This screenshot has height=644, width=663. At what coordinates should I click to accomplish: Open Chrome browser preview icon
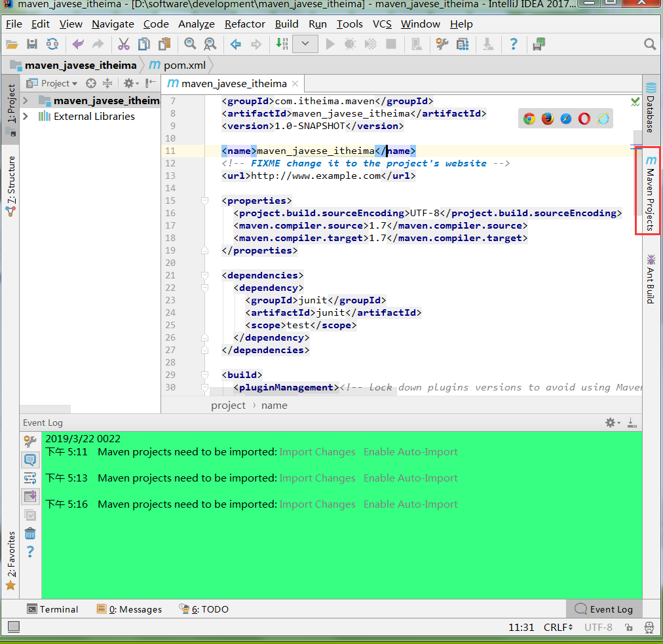[x=529, y=119]
